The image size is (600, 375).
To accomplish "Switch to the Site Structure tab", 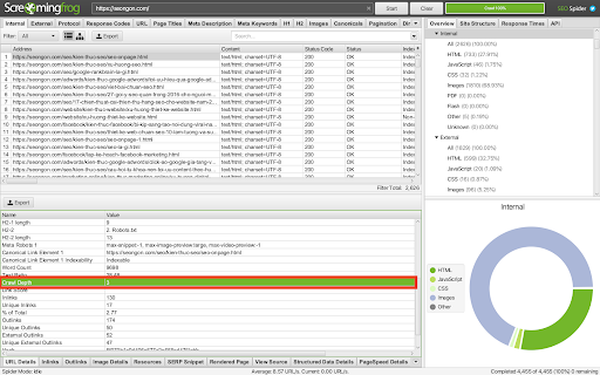I will pyautogui.click(x=478, y=23).
